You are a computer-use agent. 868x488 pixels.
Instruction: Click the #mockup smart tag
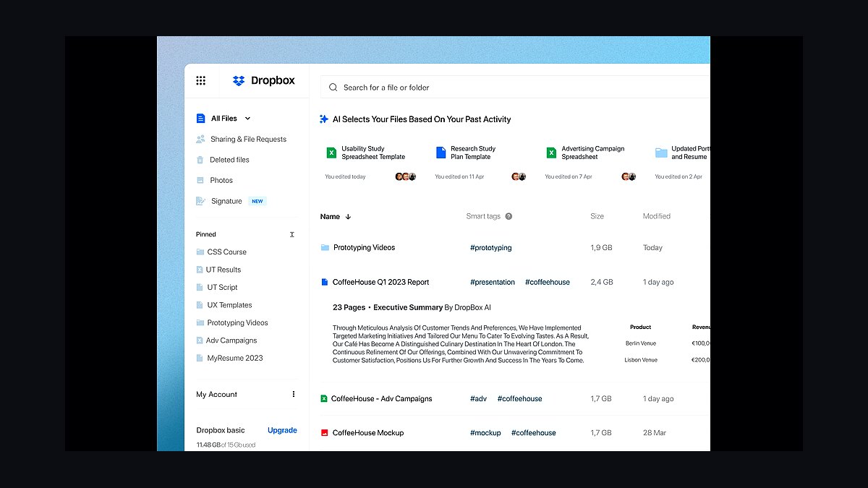tap(485, 433)
